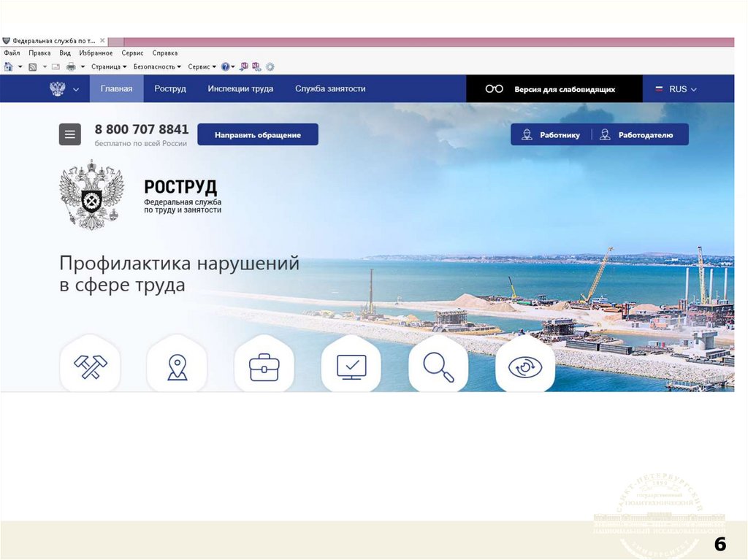Switch to the Инспекции труда nav tab
Viewport: 748px width, 560px height.
click(x=240, y=89)
